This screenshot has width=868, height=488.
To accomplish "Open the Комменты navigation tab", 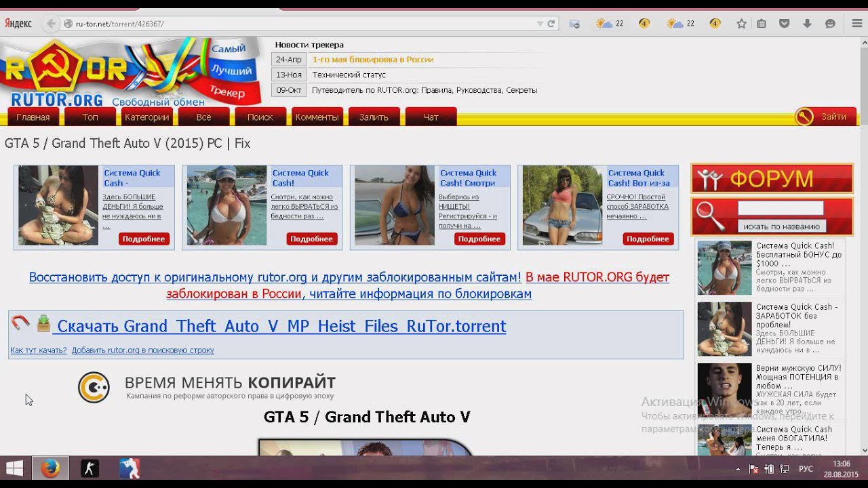I will click(317, 117).
